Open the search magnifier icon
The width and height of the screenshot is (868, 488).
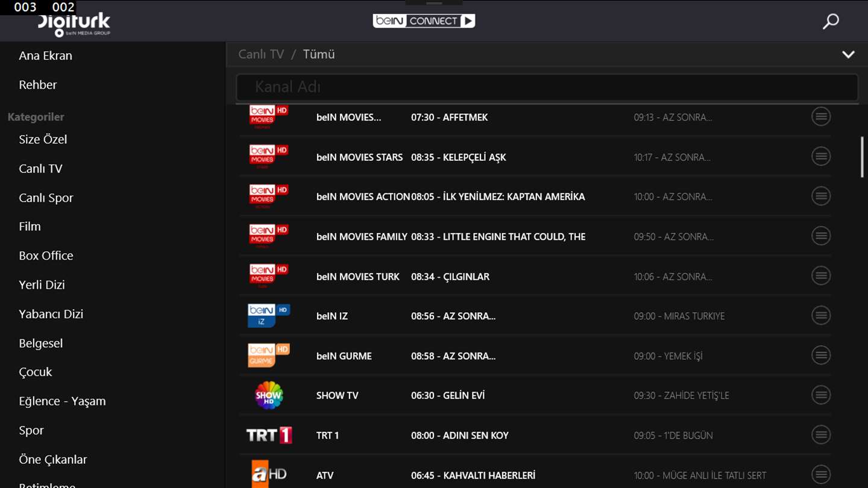tap(831, 22)
